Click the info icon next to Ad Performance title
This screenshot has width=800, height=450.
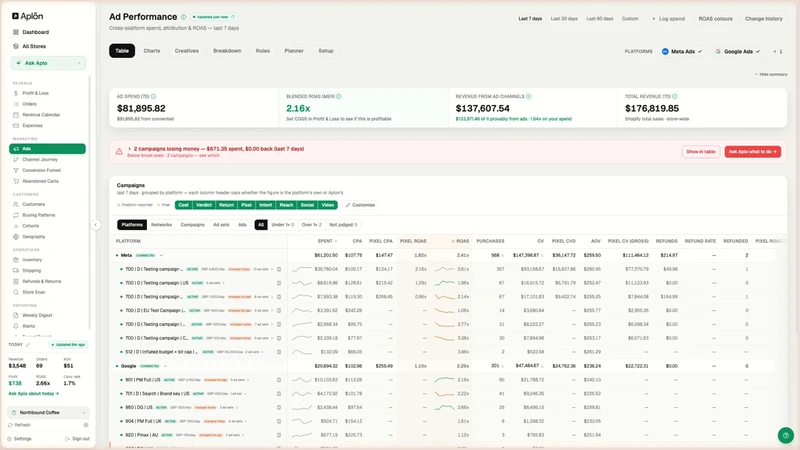[x=184, y=17]
